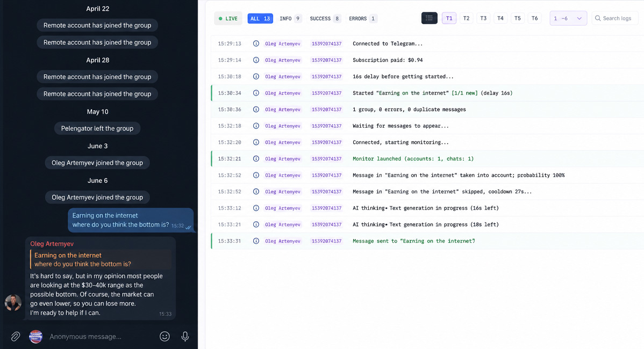
Task: Click info icon on 15:32:20 log row
Action: (x=256, y=142)
